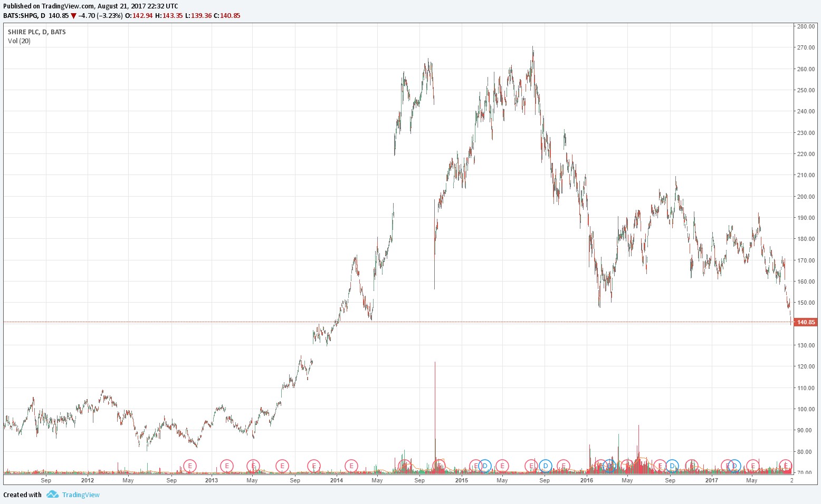This screenshot has width=821, height=504.
Task: Click the earnings marker above May 2013
Action: tap(253, 466)
